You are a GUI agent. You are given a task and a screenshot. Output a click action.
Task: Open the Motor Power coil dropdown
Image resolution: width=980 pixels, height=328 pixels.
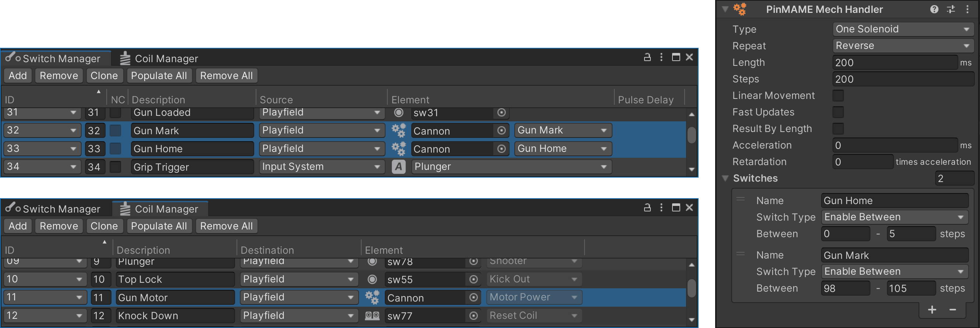pyautogui.click(x=534, y=297)
